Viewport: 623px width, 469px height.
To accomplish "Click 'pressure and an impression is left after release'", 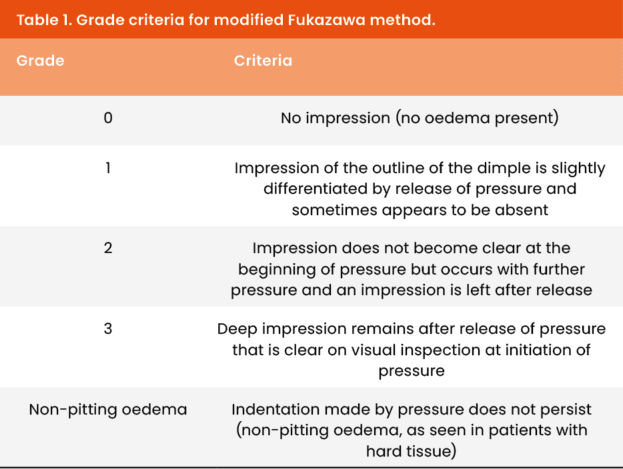I will (412, 290).
